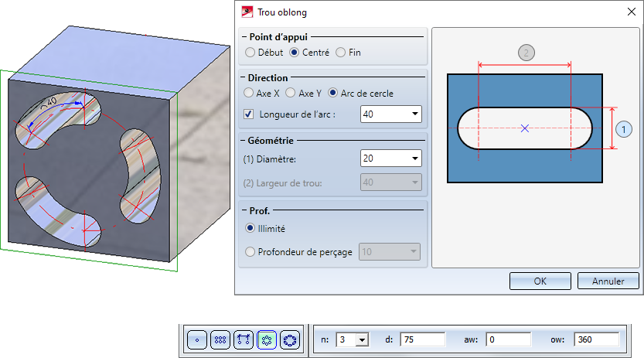Choose the Centré fitting point

pos(294,53)
